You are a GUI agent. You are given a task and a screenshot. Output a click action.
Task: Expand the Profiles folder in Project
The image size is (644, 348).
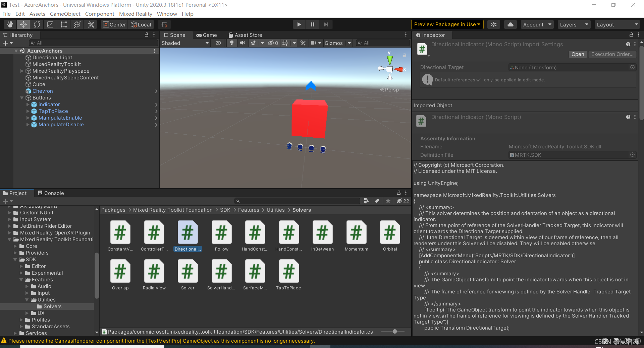[x=21, y=320]
